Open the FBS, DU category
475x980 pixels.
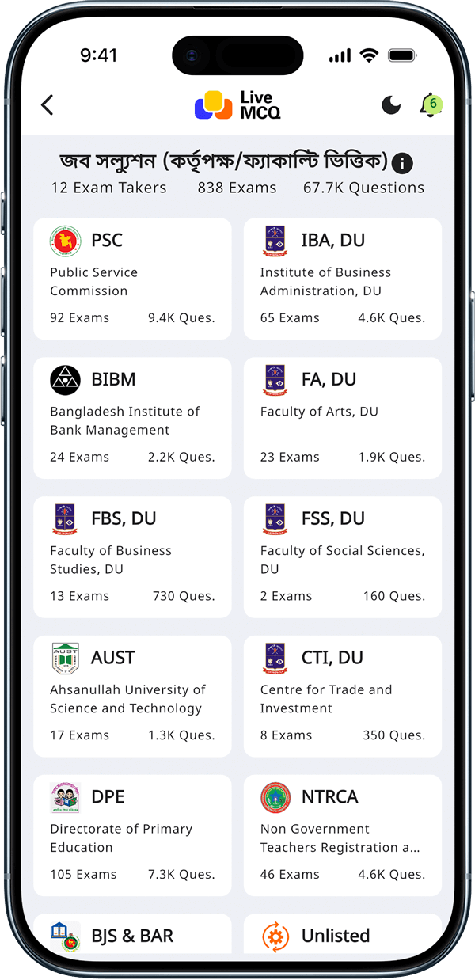[x=132, y=556]
